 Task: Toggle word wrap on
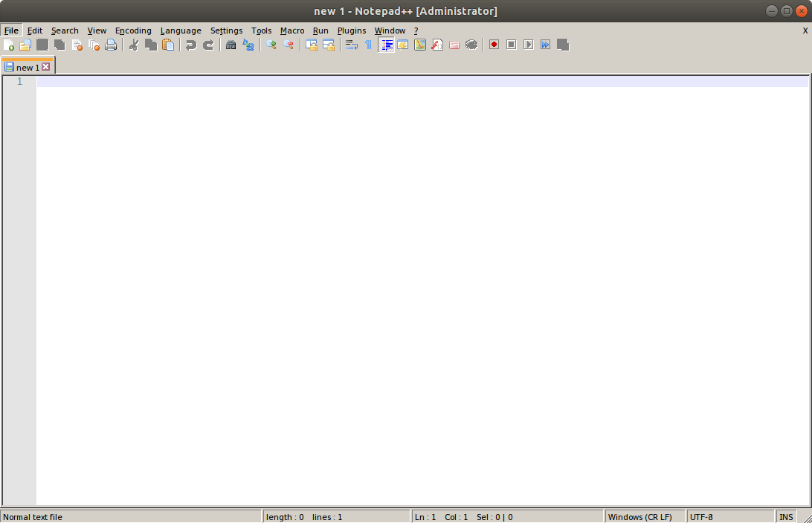coord(351,45)
